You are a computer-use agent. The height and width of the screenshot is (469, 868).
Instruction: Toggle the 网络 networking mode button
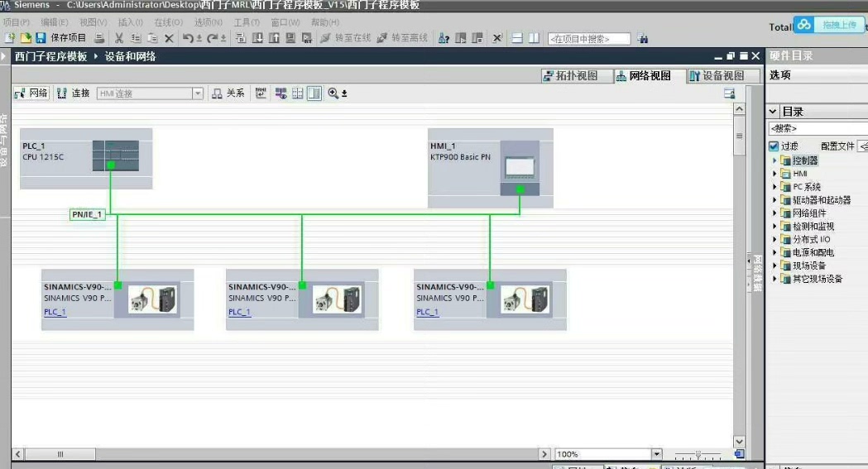[31, 93]
